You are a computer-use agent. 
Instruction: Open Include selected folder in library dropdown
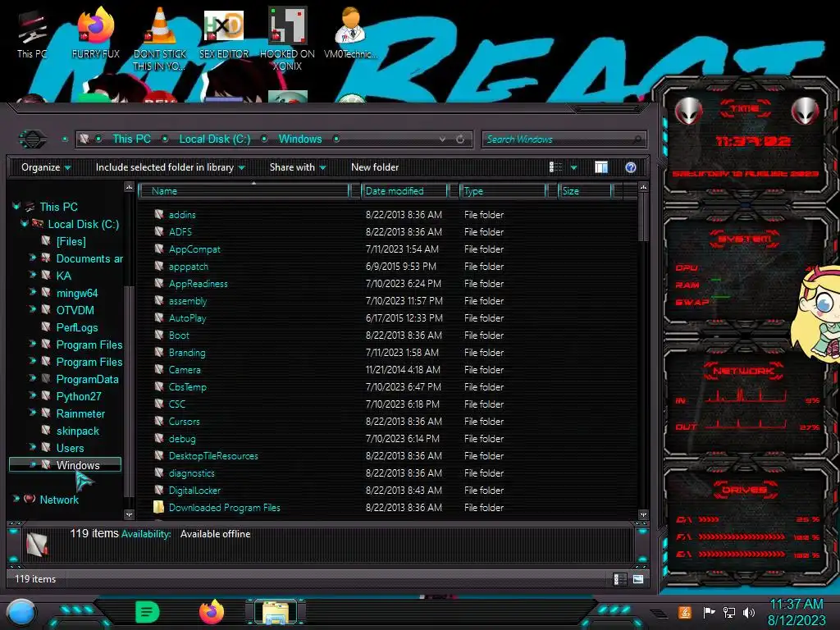coord(170,167)
